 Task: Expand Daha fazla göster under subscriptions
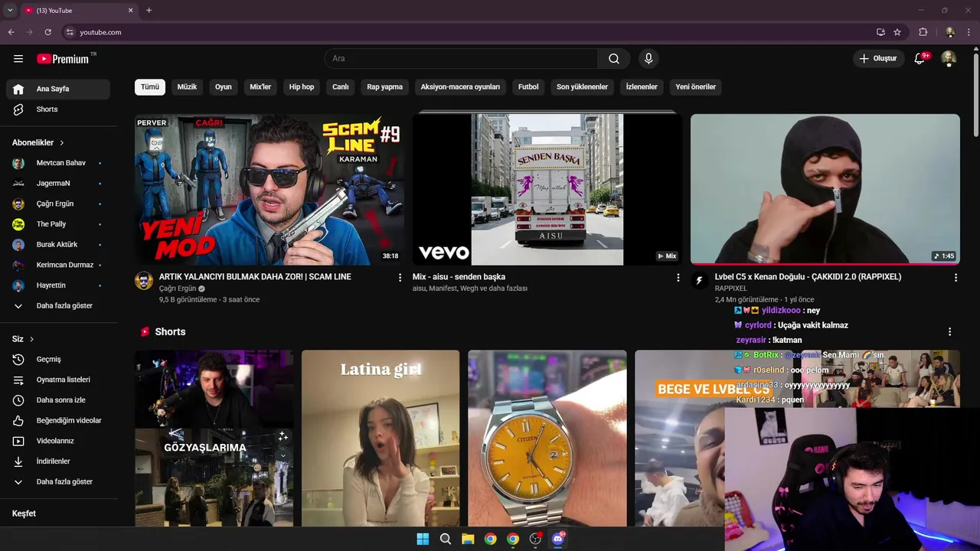coord(58,306)
